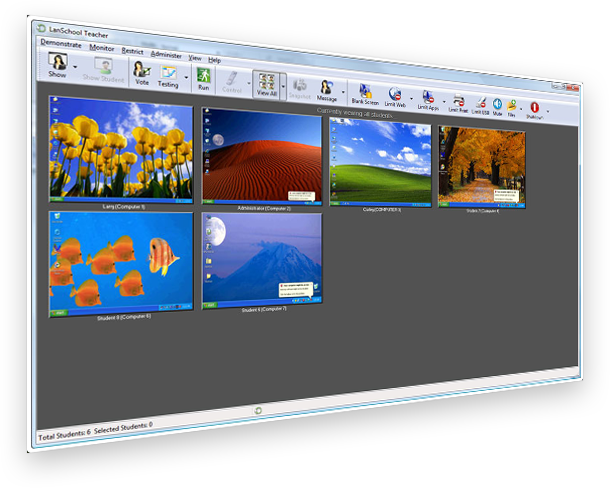Select Administrator's red dune desktop thumbnail
Image resolution: width=610 pixels, height=488 pixels.
[262, 156]
